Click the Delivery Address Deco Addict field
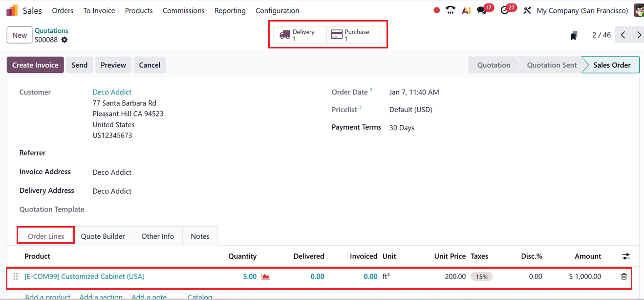The image size is (644, 300). pyautogui.click(x=112, y=191)
